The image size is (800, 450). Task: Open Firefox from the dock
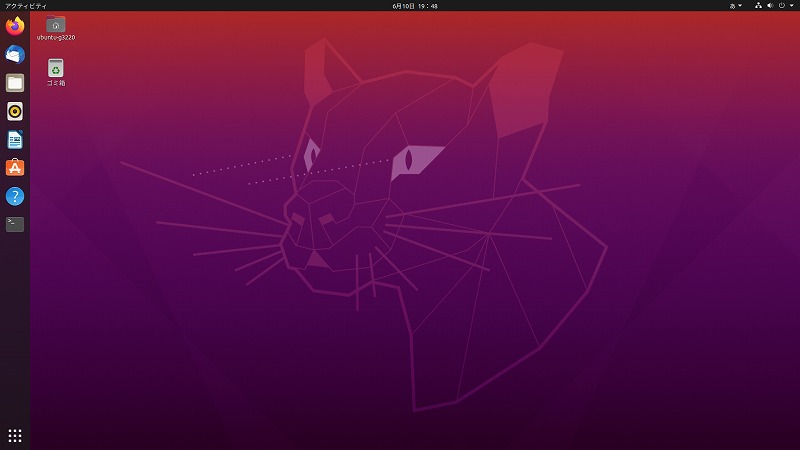(x=15, y=26)
